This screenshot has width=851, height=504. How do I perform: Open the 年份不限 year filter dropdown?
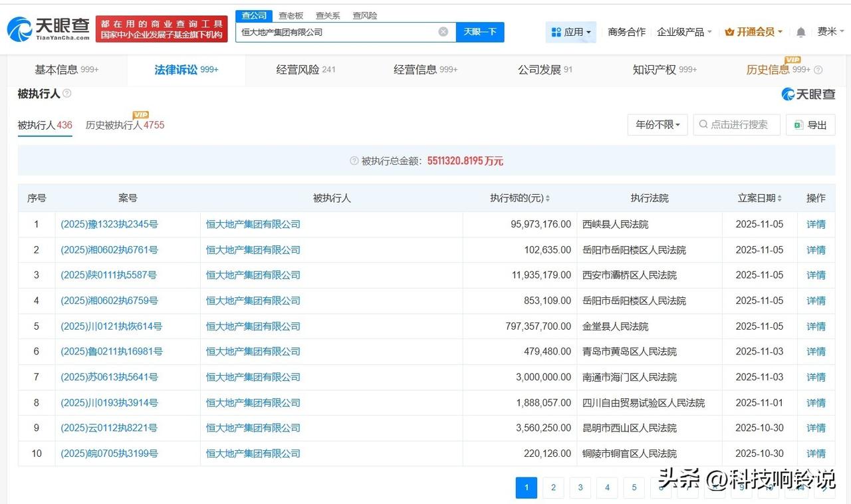(657, 124)
